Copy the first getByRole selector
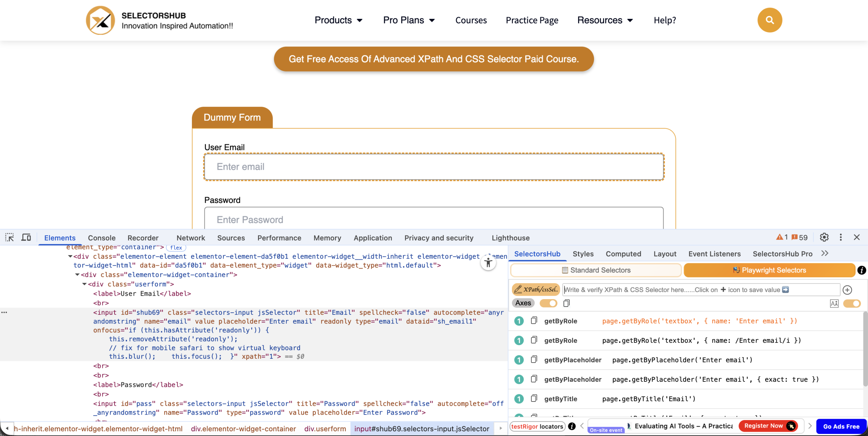The width and height of the screenshot is (868, 436). tap(534, 320)
